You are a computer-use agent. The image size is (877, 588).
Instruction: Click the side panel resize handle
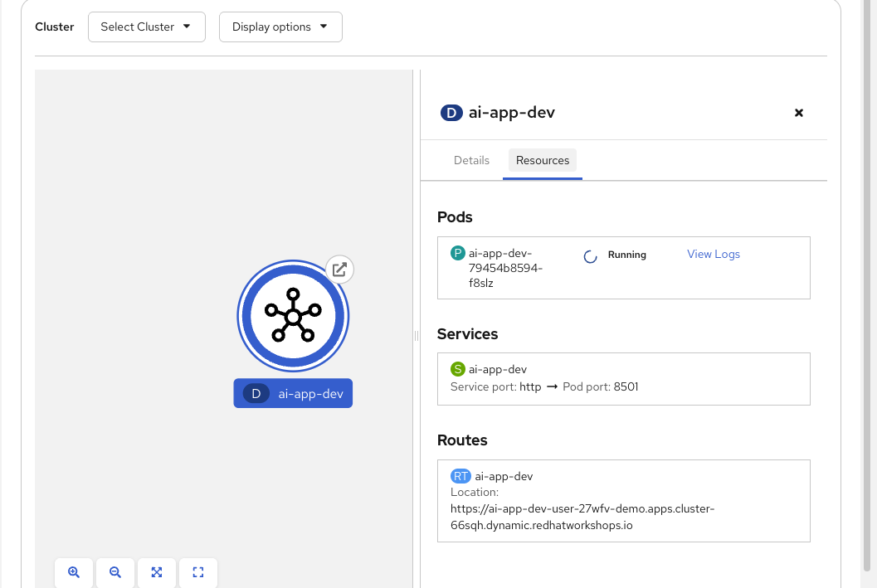pos(417,335)
